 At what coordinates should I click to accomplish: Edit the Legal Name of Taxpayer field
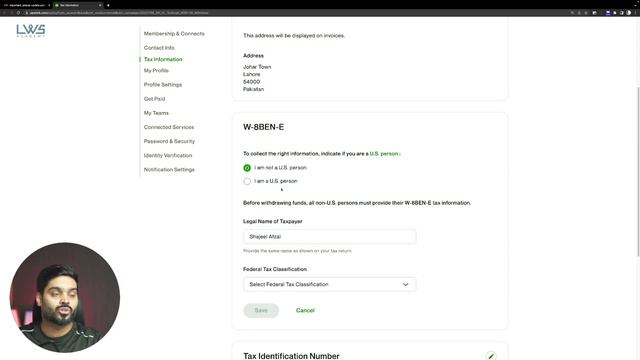pyautogui.click(x=329, y=237)
